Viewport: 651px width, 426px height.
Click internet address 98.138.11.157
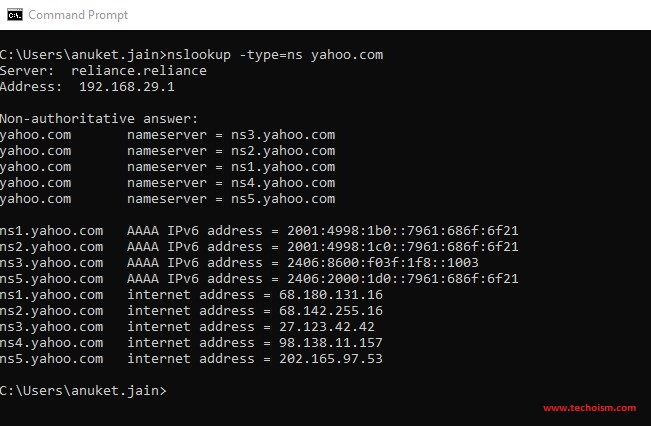330,343
